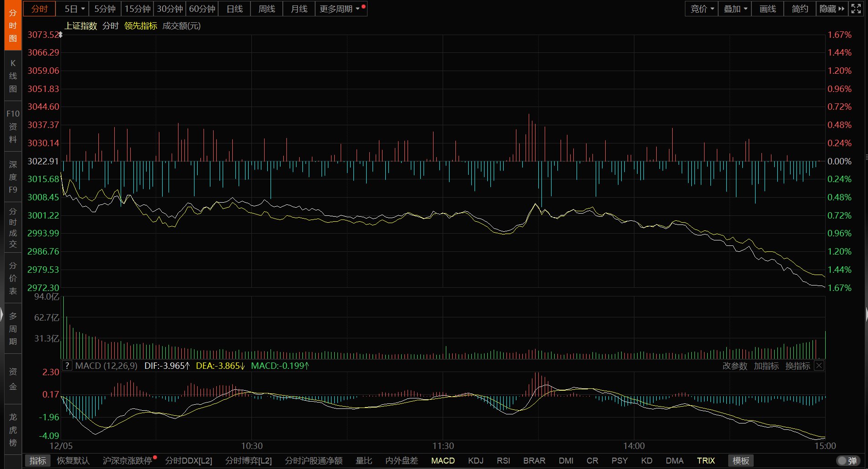Screen dimensions: 868x469
Task: Select 量比 indicator
Action: point(364,461)
